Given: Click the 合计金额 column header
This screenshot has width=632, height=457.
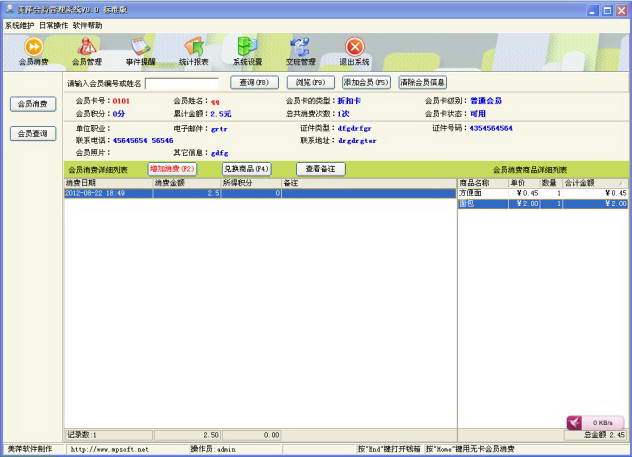Looking at the screenshot, I should click(x=595, y=183).
